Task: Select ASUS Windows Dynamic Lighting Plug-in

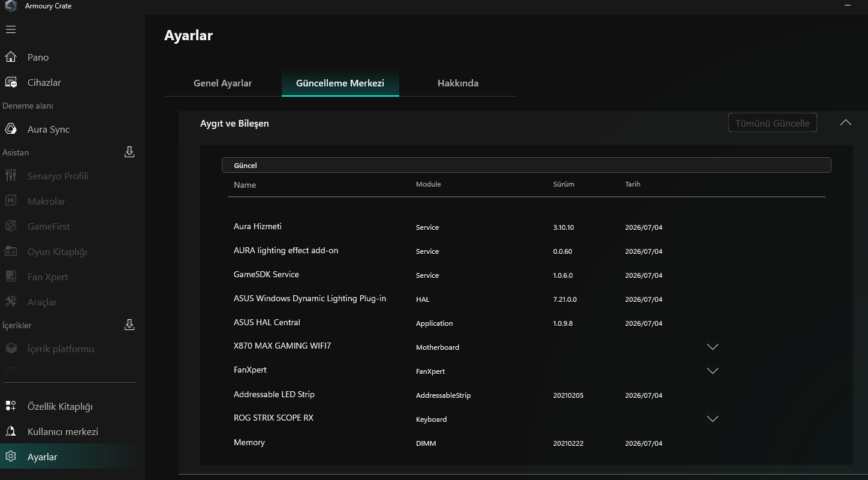Action: coord(310,298)
